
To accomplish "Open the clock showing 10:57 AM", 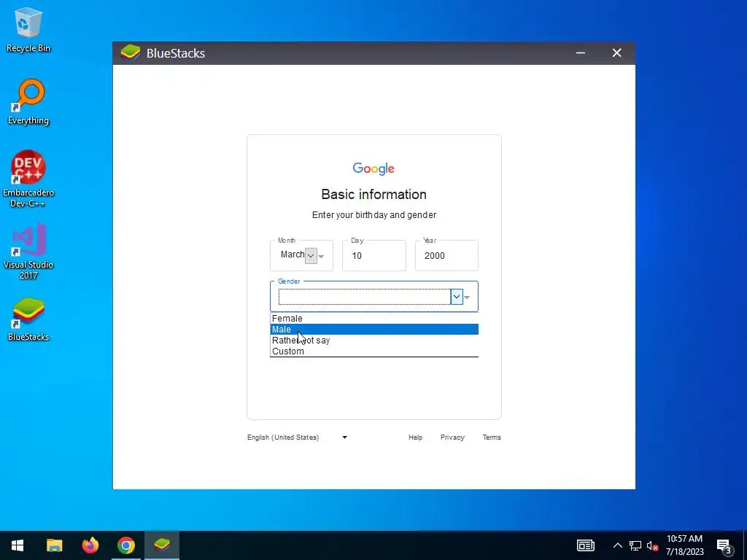I will 684,539.
